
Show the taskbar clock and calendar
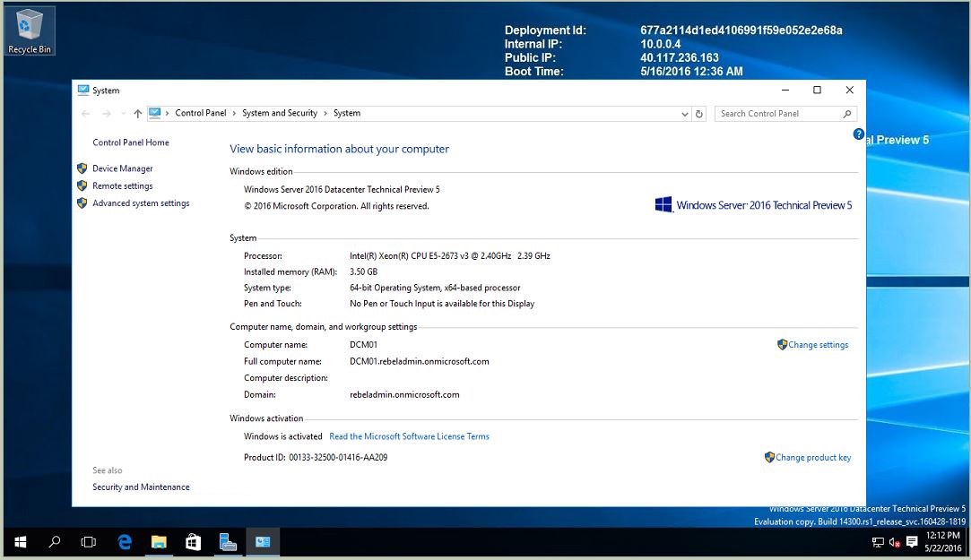943,541
